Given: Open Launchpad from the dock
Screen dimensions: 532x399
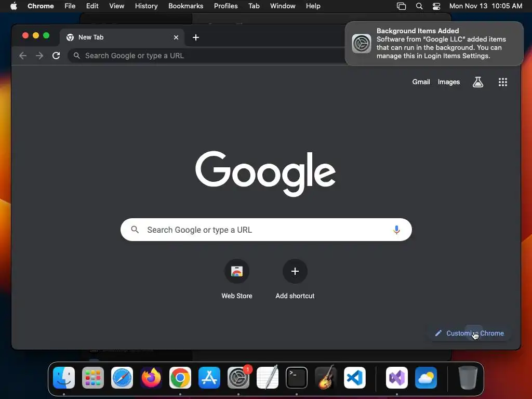Looking at the screenshot, I should click(93, 378).
